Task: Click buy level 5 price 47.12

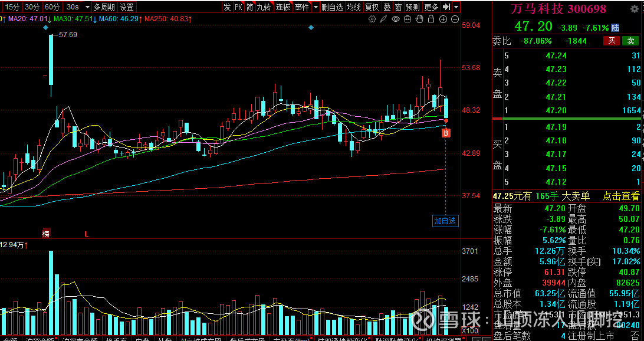Action: coord(556,182)
